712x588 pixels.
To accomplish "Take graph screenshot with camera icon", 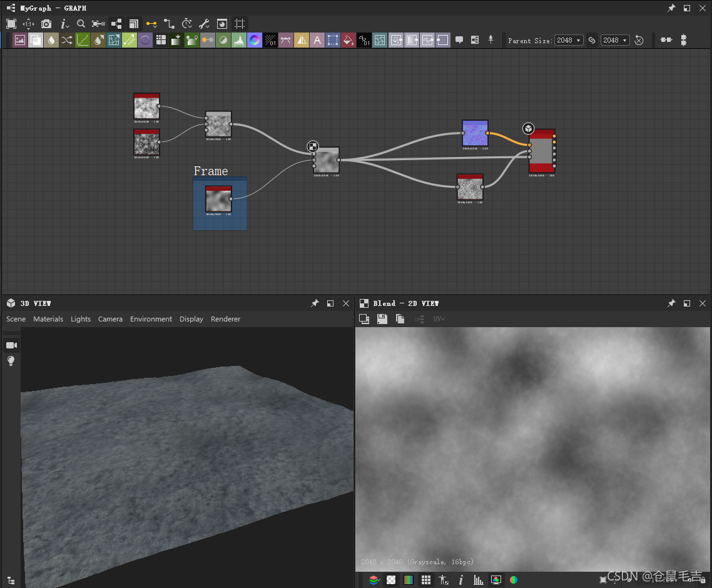I will 46,24.
